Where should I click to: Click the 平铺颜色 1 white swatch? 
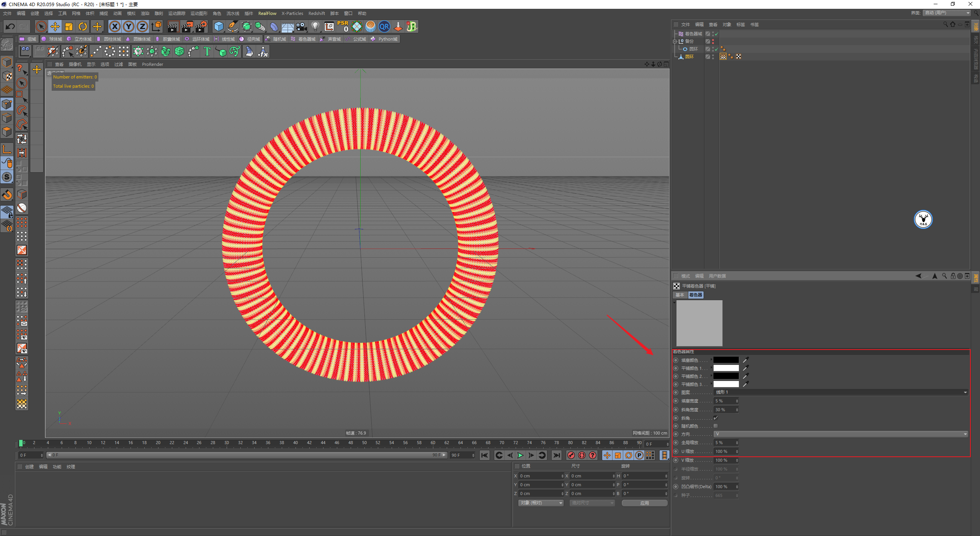pyautogui.click(x=726, y=368)
